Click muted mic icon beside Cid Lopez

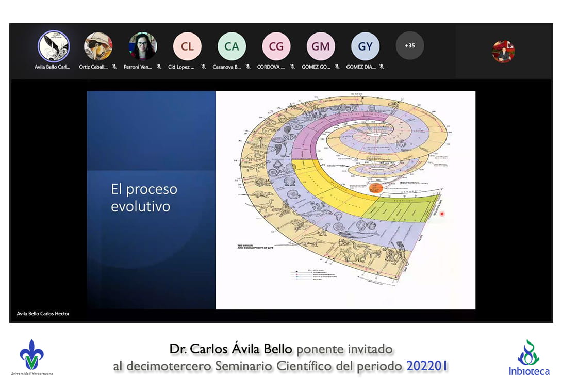(203, 67)
